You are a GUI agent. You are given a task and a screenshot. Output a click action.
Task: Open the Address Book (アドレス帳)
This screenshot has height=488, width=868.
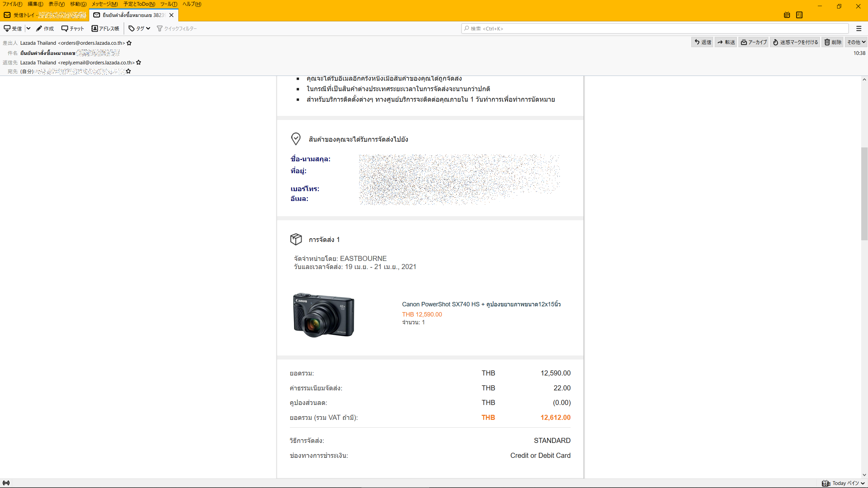105,28
